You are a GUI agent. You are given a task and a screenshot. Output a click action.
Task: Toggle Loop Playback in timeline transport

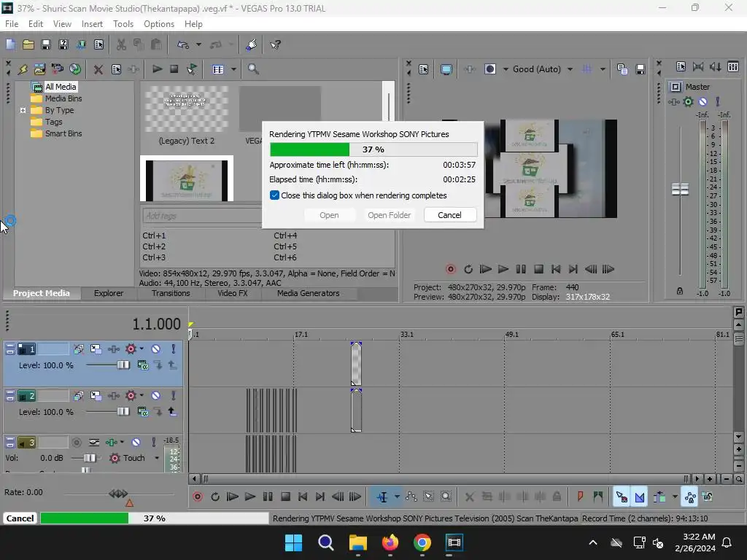point(215,497)
